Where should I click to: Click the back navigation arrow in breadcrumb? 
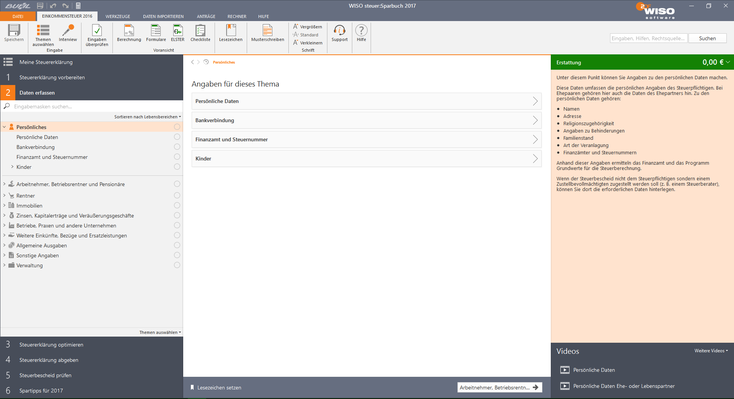click(192, 62)
